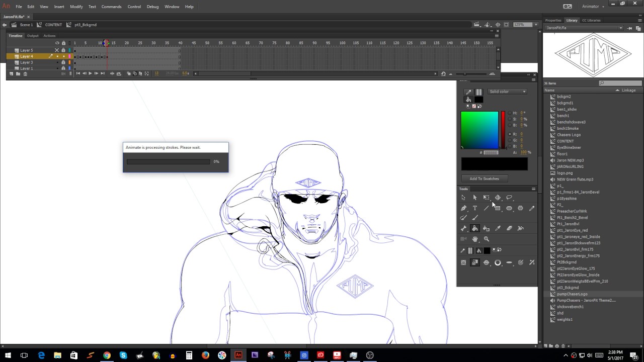The image size is (644, 362).
Task: Toggle Onion Skin in timeline
Action: 129,74
